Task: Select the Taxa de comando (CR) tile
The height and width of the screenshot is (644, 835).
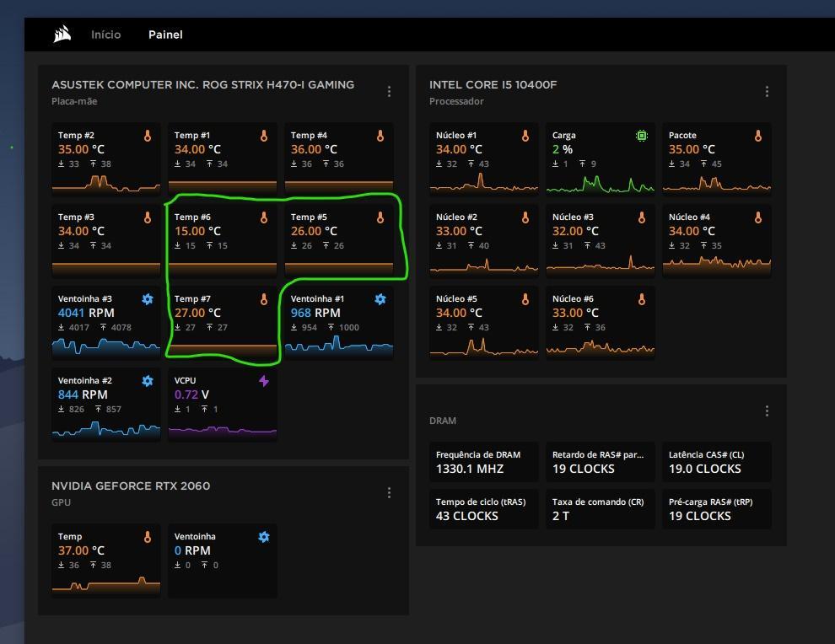Action: [x=601, y=509]
